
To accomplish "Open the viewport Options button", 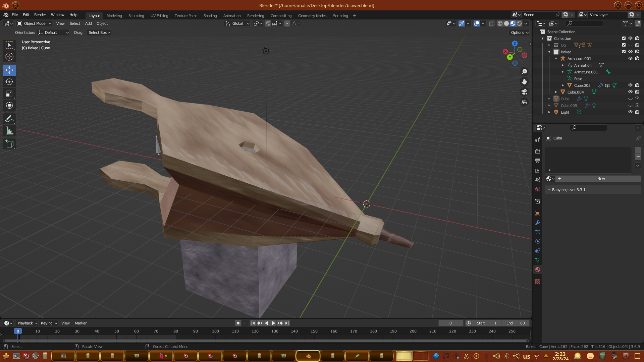I will 519,33.
